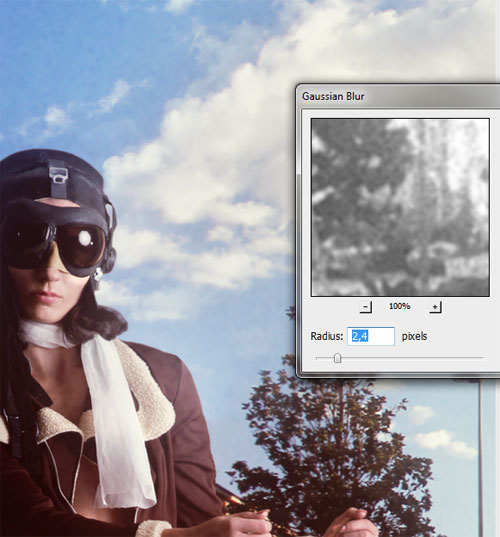Zoom out the Gaussian Blur preview
Viewport: 500px width, 537px height.
[x=366, y=307]
